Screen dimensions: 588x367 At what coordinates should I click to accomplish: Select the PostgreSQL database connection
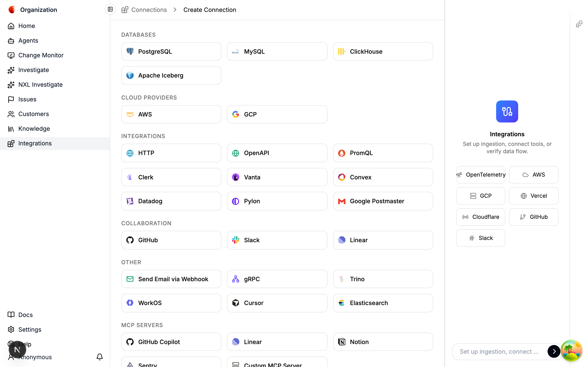171,51
